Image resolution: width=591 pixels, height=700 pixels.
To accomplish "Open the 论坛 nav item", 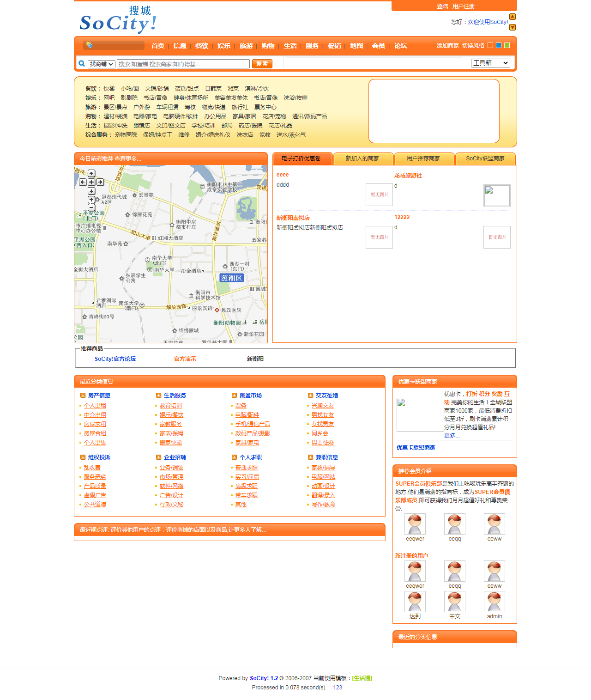I will [401, 46].
